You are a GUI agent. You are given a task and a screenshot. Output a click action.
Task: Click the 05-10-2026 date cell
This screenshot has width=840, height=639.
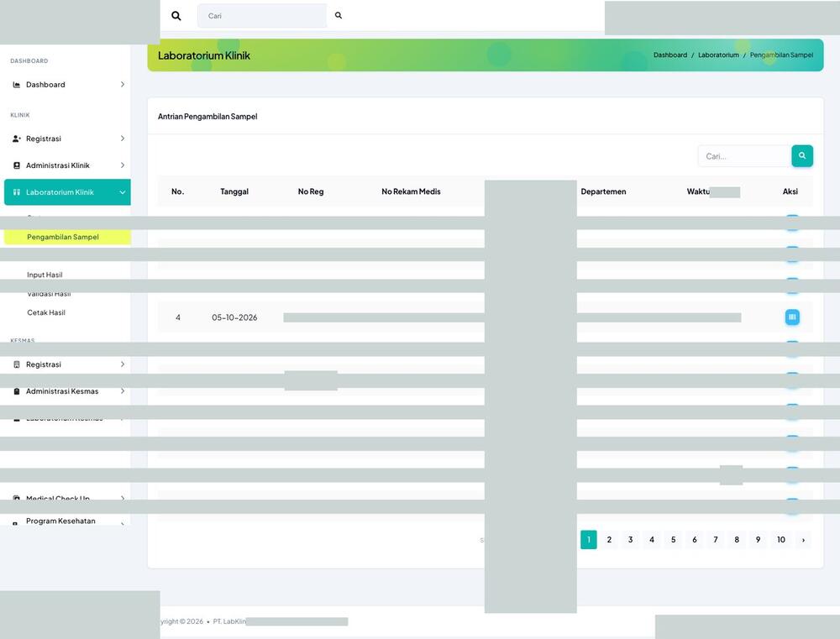(x=234, y=317)
